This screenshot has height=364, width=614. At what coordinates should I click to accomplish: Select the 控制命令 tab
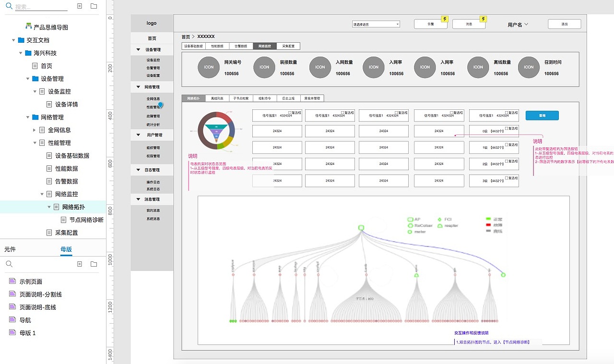click(x=265, y=98)
